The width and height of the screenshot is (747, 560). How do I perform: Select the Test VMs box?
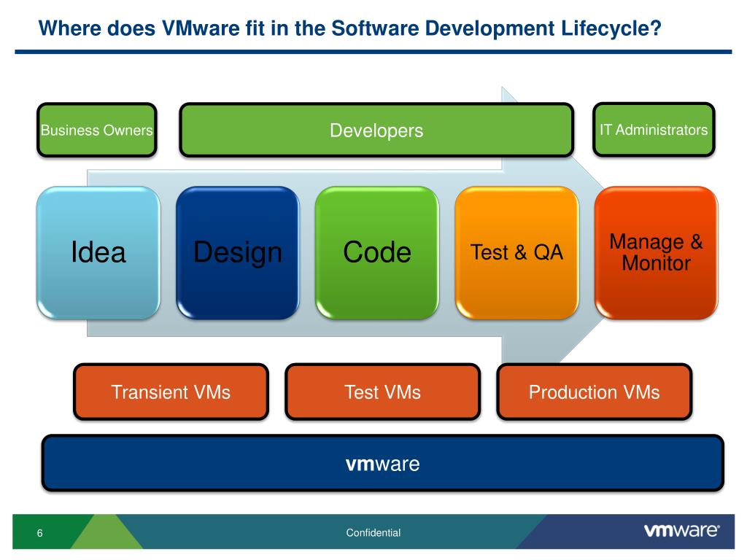(x=382, y=392)
